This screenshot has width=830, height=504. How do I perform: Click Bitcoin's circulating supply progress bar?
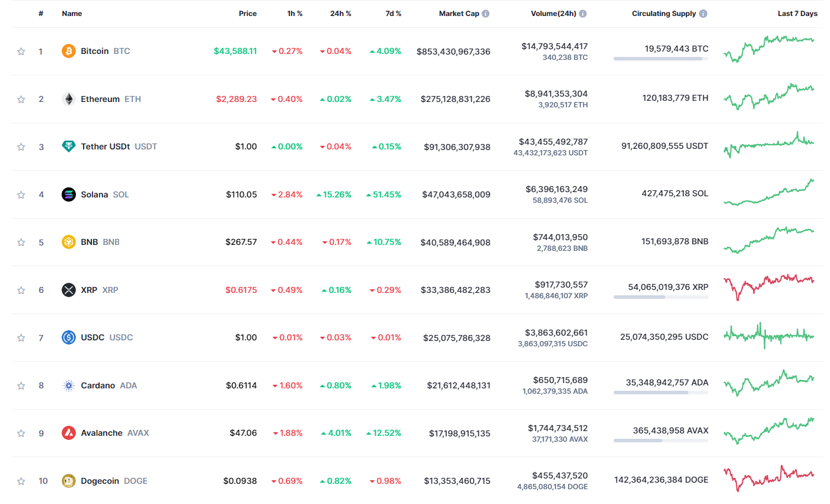[660, 59]
